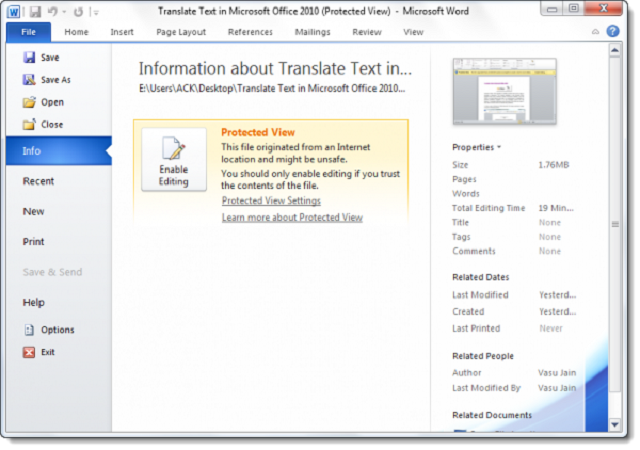Image resolution: width=640 pixels, height=450 pixels.
Task: Open the Protected View Settings link
Action: point(271,200)
